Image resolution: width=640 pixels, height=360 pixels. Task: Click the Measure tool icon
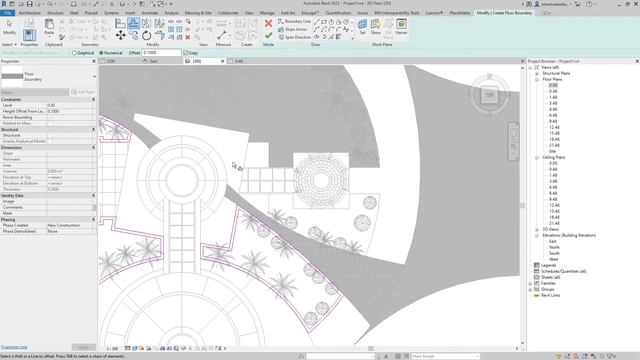point(222,35)
